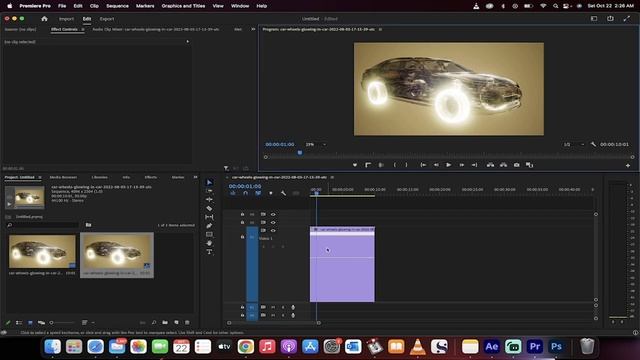Image resolution: width=640 pixels, height=360 pixels.
Task: Toggle track output eye for Video 1
Action: [x=273, y=231]
